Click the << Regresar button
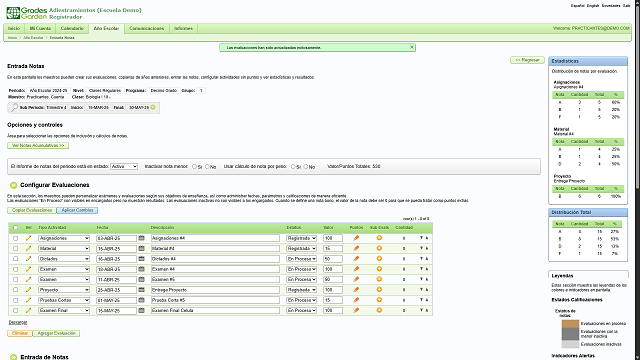The height and width of the screenshot is (360, 640). point(527,60)
